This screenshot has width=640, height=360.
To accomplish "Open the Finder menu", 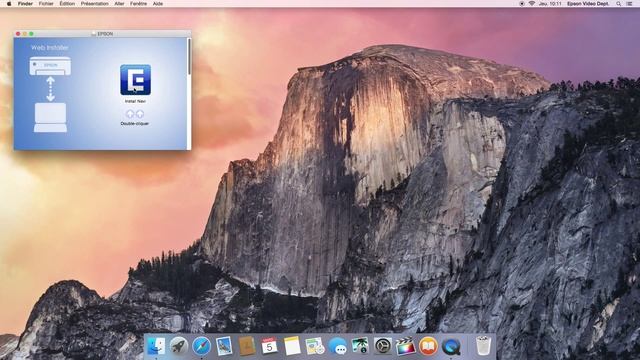I will [25, 4].
